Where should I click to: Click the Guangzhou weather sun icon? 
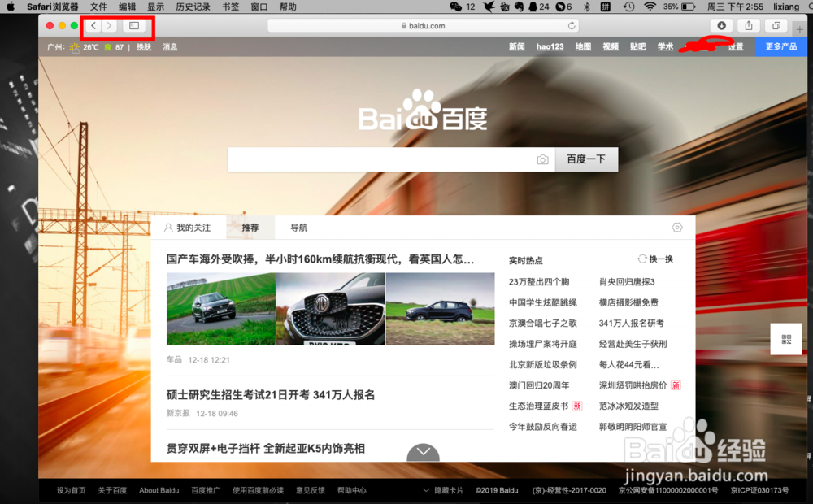(75, 47)
